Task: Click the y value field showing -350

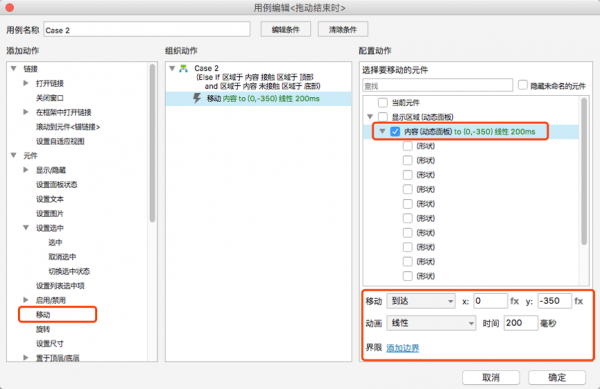Action: (x=554, y=301)
